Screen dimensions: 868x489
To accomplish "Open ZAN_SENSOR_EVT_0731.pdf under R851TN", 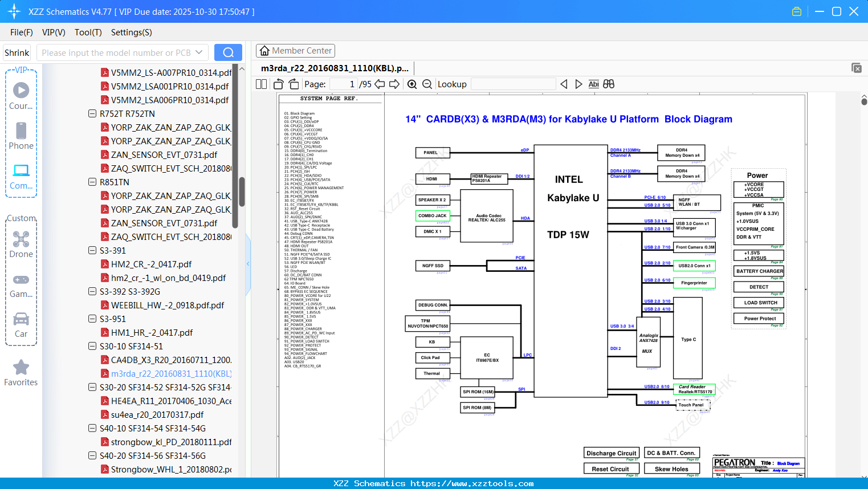I will [164, 223].
